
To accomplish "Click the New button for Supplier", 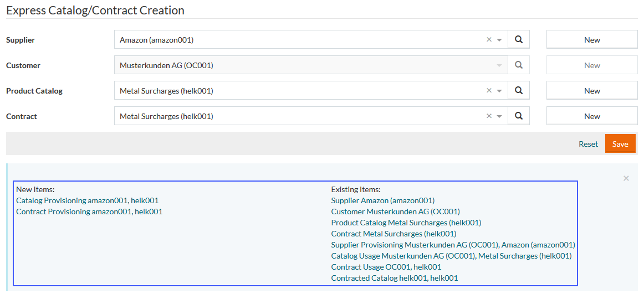I will click(x=592, y=40).
